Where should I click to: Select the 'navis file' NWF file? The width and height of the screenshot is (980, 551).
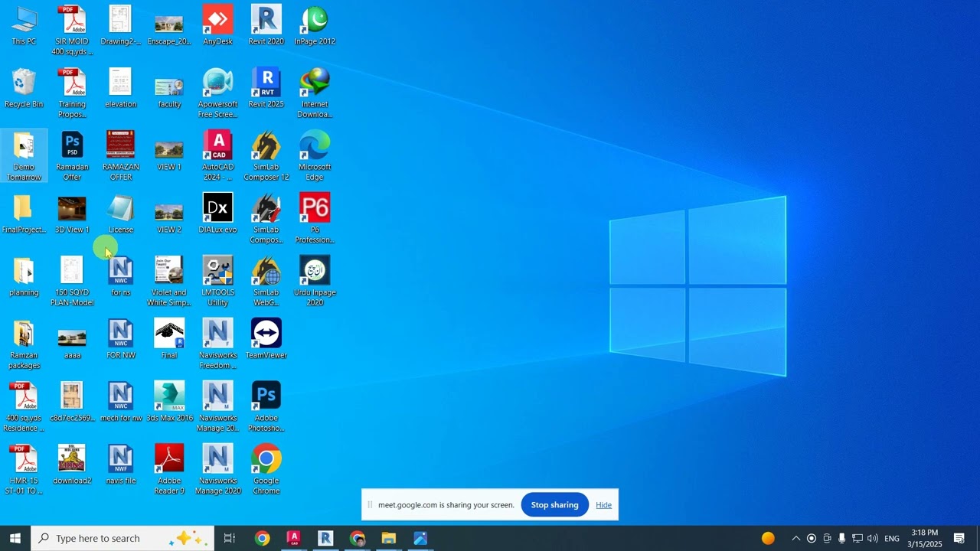click(x=121, y=465)
